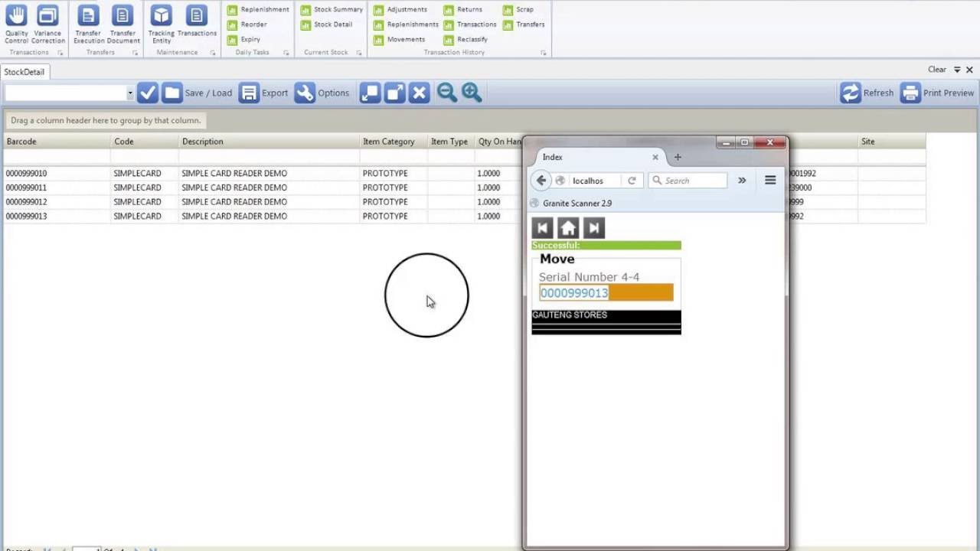View Replenishments transaction history
Viewport: 980px width, 551px height.
pyautogui.click(x=406, y=24)
